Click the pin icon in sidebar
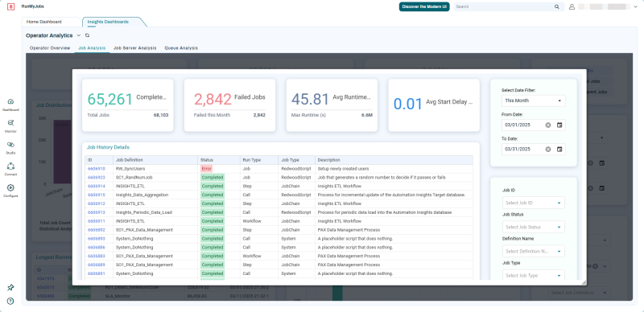The width and height of the screenshot is (644, 312). 10,288
